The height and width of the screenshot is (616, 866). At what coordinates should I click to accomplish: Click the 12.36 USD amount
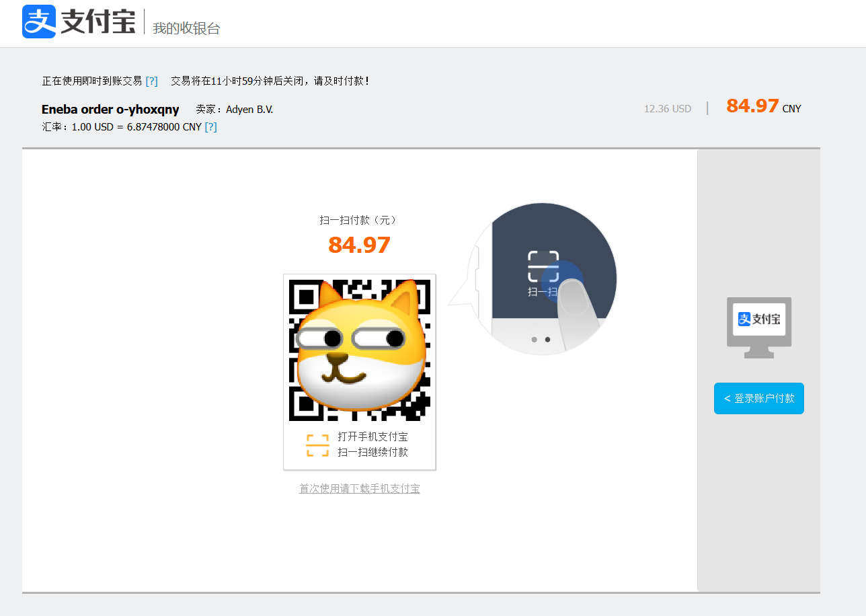[x=668, y=109]
